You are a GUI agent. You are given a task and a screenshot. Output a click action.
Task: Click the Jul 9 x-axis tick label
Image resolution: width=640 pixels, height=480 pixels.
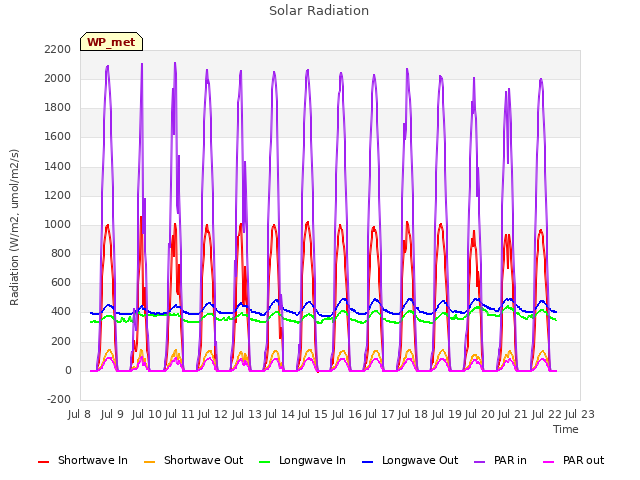point(112,414)
